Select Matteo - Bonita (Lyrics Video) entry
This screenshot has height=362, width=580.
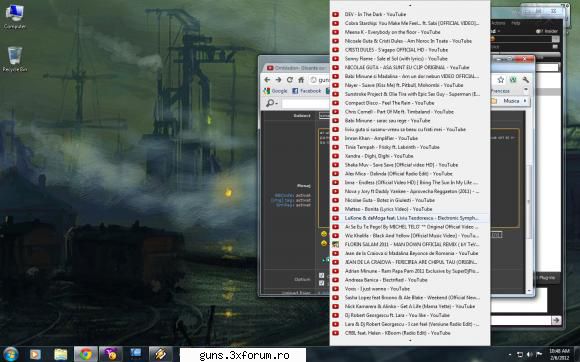coord(410,209)
